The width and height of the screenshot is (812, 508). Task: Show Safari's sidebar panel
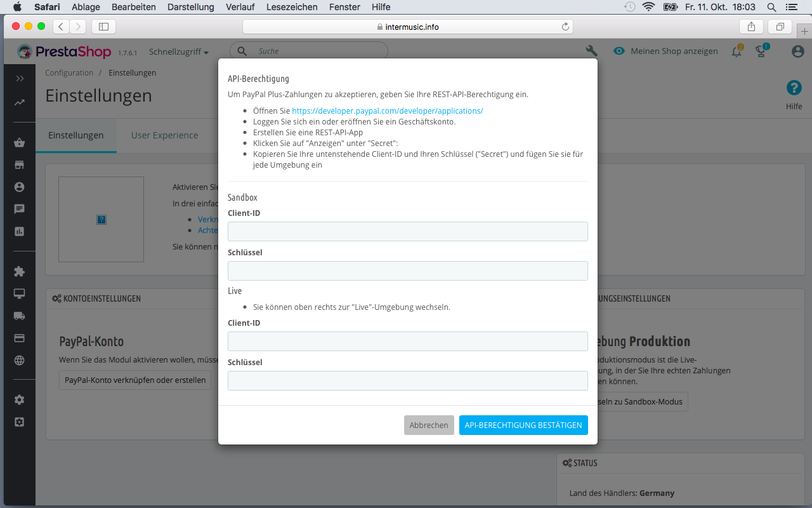[103, 26]
